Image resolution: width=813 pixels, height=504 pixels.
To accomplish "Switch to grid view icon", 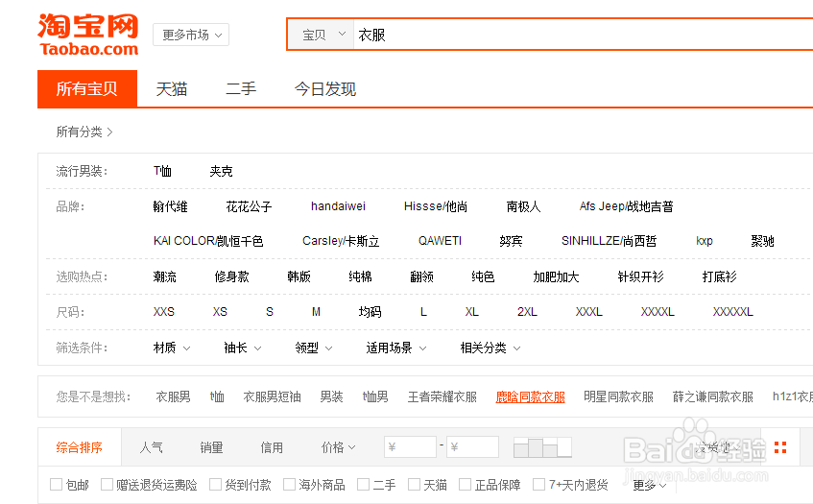I will coord(780,447).
